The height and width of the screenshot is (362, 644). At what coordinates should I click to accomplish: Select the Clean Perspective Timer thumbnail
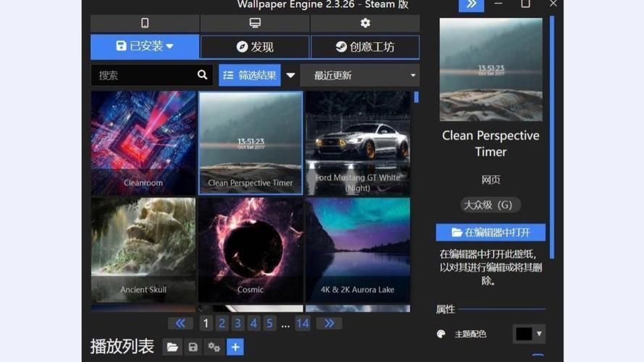(x=251, y=143)
